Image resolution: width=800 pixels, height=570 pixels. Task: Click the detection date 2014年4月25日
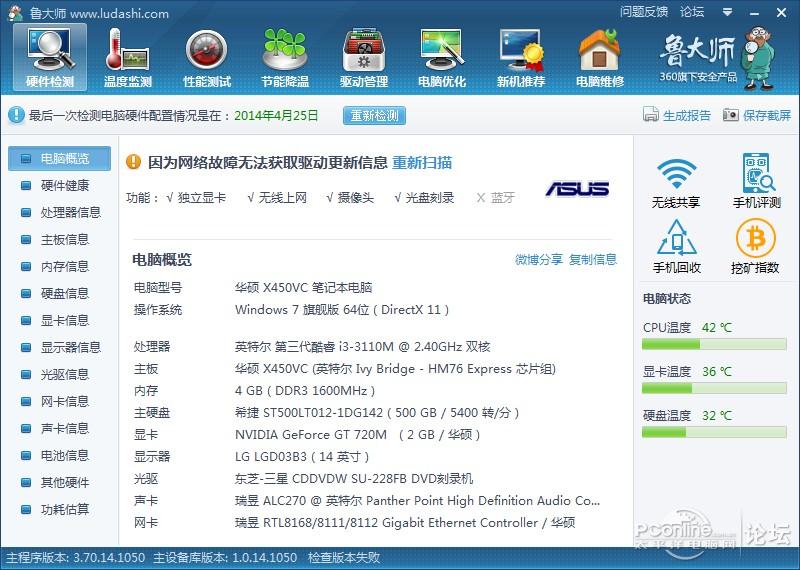click(276, 115)
